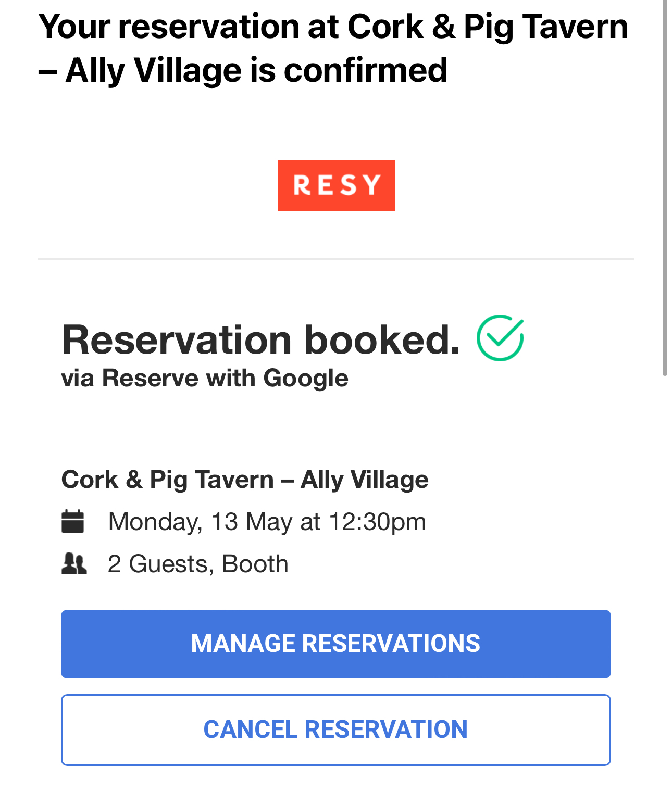Click the green confirmation checkmark icon
Screen dimensions: 672x805
pos(500,338)
